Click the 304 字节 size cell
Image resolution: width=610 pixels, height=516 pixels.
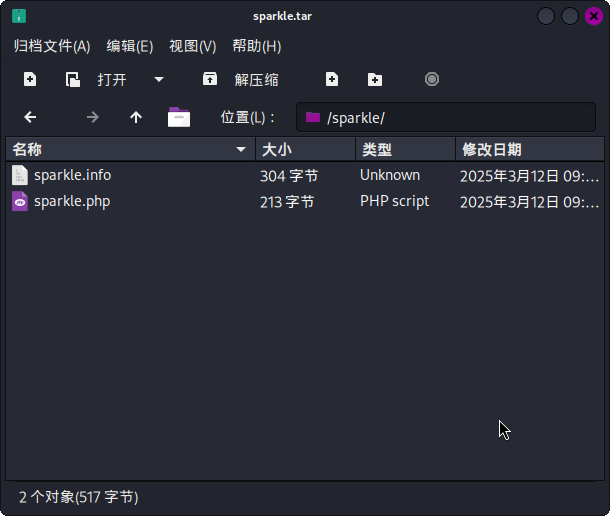(x=289, y=176)
